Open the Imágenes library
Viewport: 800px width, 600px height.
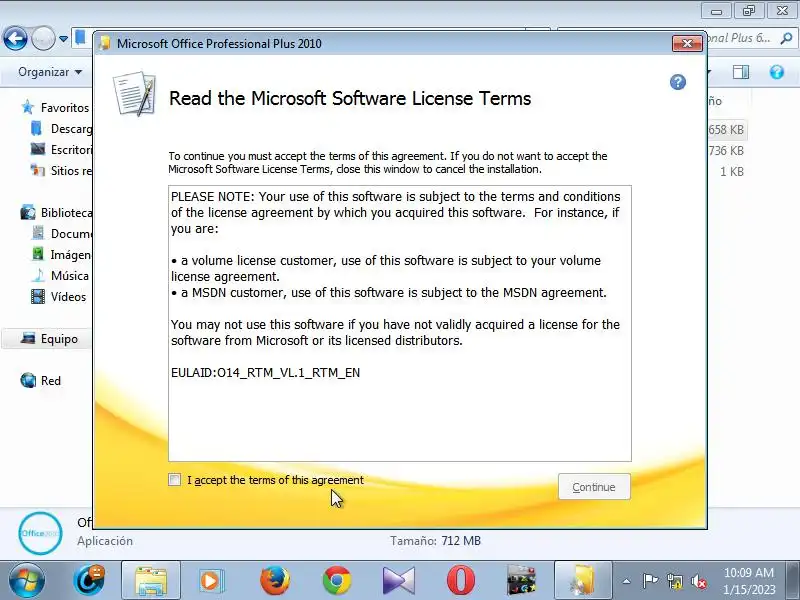coord(61,254)
